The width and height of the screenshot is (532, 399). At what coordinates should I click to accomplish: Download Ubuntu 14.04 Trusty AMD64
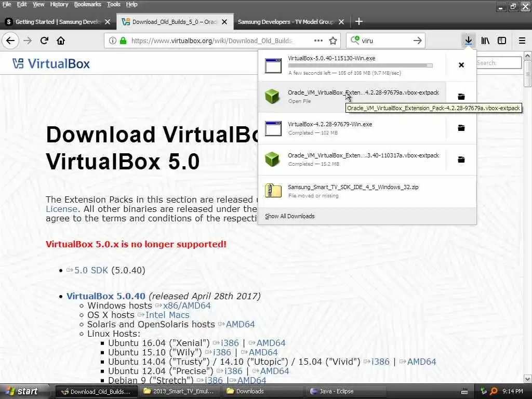[x=421, y=362]
